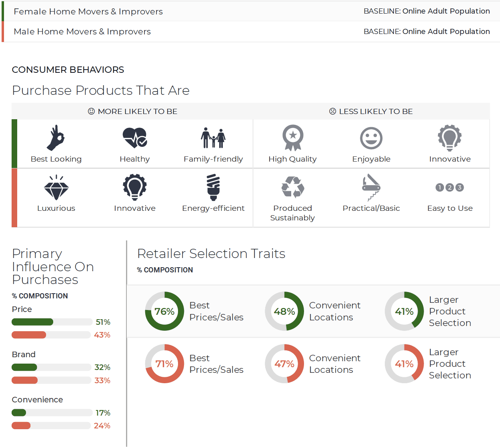Click the red Convenience 24% value

102,426
